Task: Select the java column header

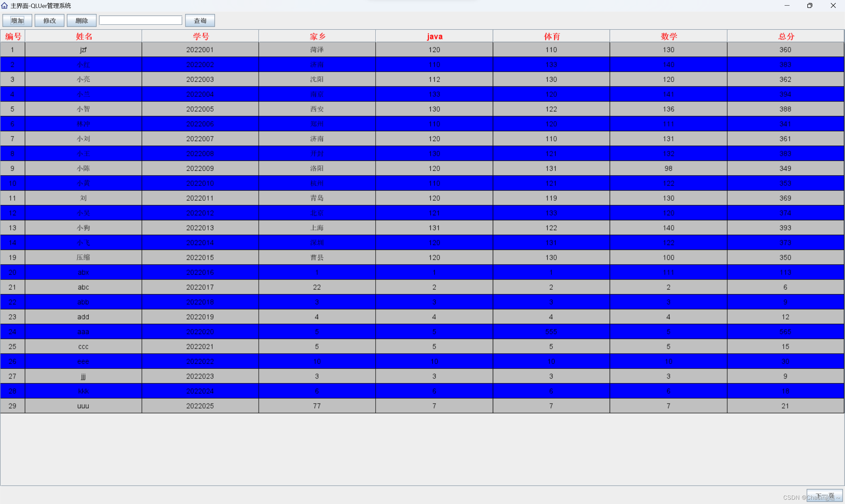Action: point(434,36)
